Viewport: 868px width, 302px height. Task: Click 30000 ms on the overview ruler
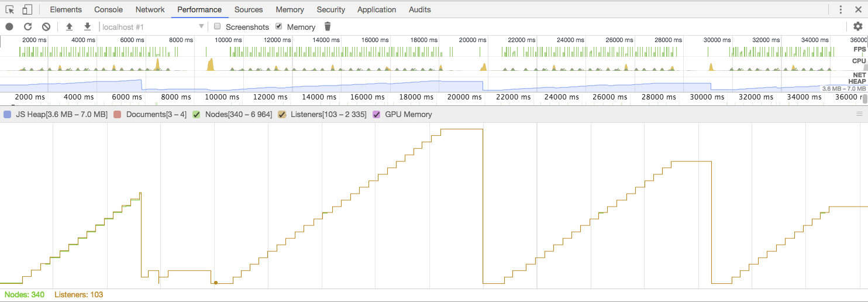pyautogui.click(x=717, y=40)
